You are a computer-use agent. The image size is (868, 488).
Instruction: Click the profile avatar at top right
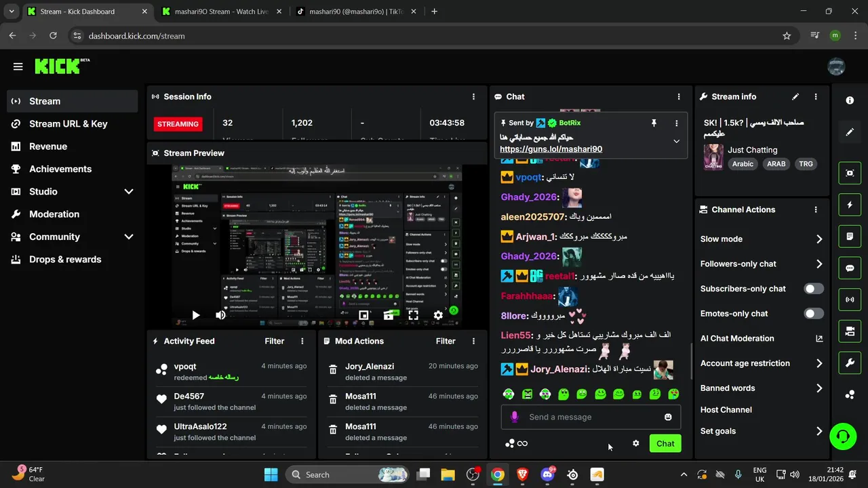[x=836, y=66]
